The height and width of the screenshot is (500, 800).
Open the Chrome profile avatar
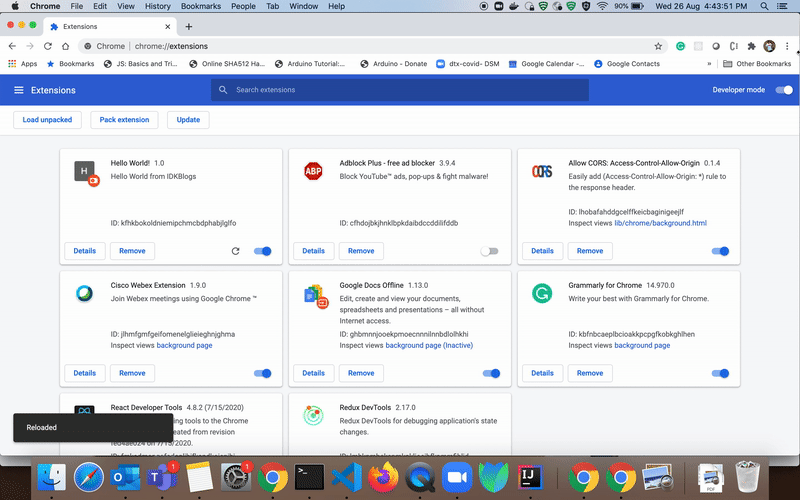(769, 46)
